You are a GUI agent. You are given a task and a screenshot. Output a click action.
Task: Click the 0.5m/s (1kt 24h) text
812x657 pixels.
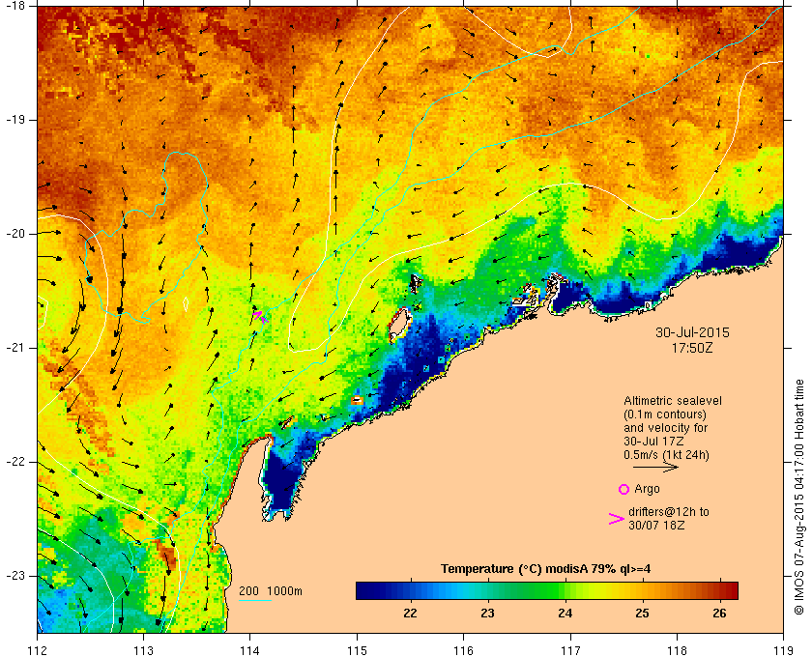[x=666, y=455]
